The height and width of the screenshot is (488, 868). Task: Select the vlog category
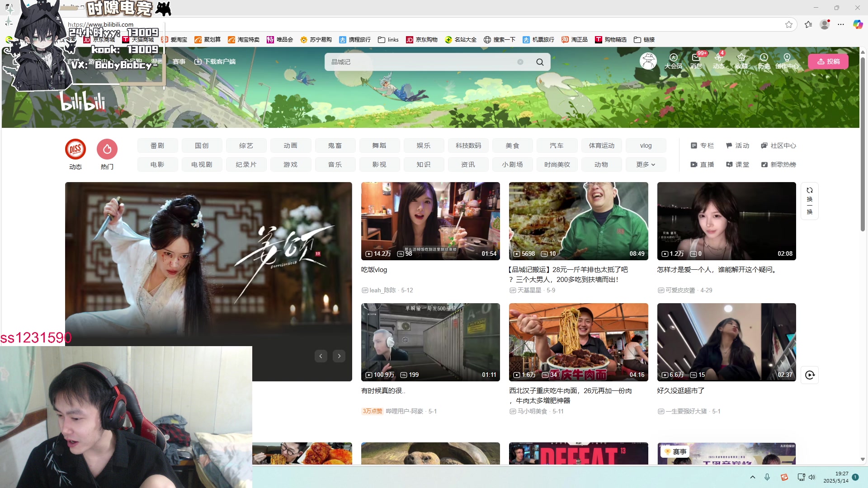point(646,145)
